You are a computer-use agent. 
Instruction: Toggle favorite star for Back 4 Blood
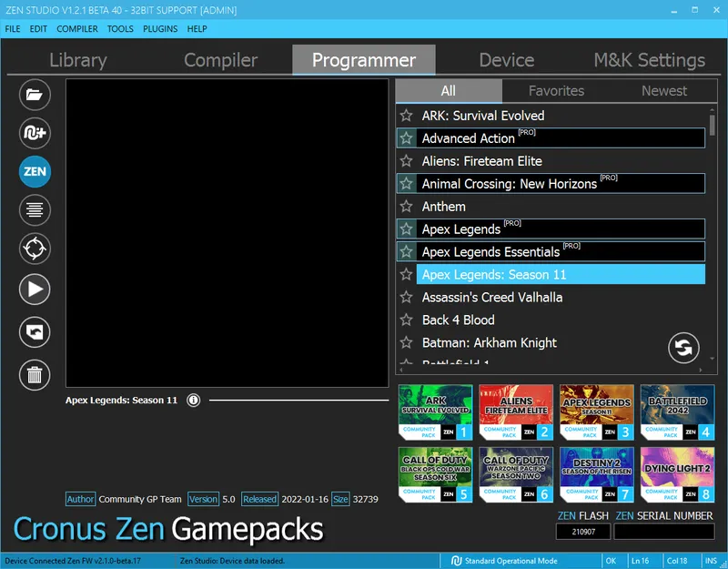click(406, 320)
